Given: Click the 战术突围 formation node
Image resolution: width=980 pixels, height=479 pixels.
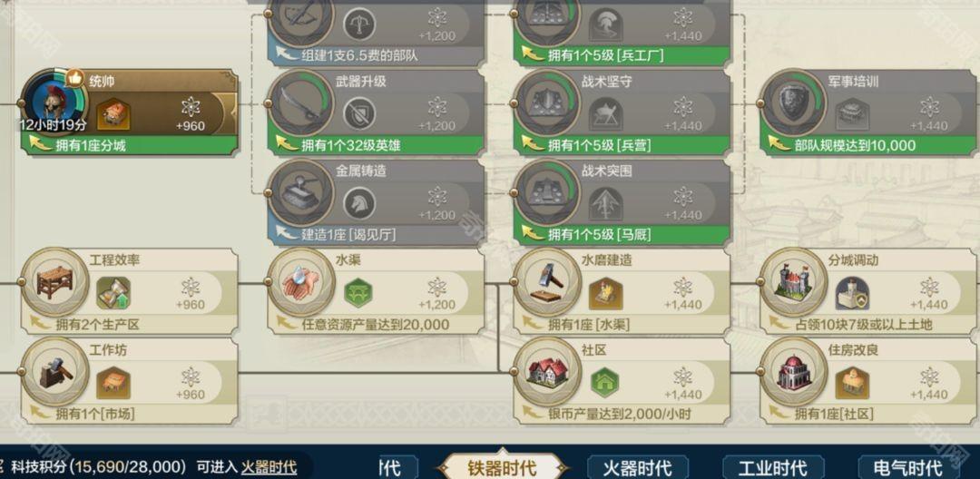Looking at the screenshot, I should (622, 201).
